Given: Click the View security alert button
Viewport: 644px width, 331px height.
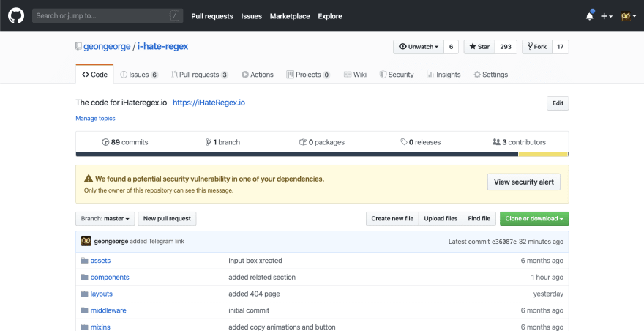Looking at the screenshot, I should tap(524, 182).
